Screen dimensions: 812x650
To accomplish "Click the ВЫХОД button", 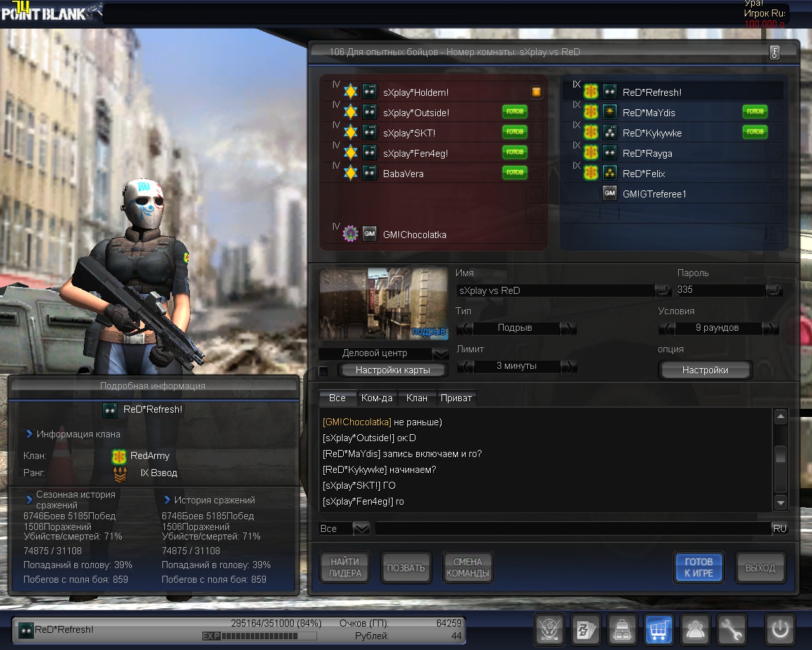I will coord(760,567).
